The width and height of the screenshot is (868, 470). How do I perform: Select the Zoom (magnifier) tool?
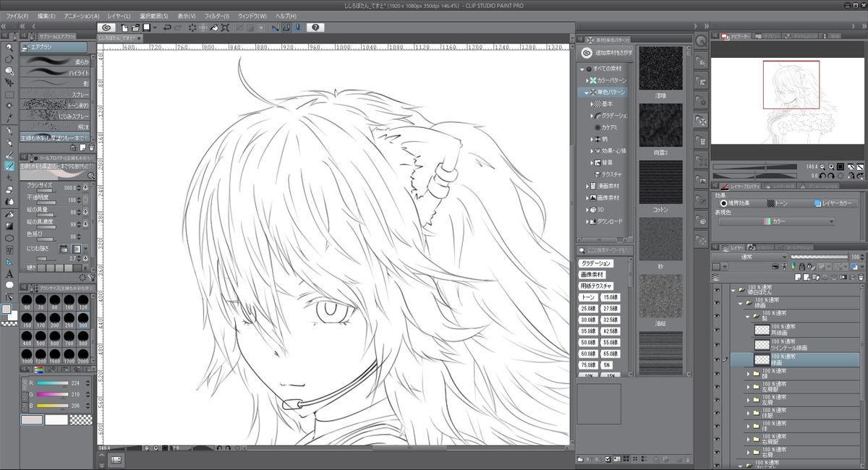[9, 47]
